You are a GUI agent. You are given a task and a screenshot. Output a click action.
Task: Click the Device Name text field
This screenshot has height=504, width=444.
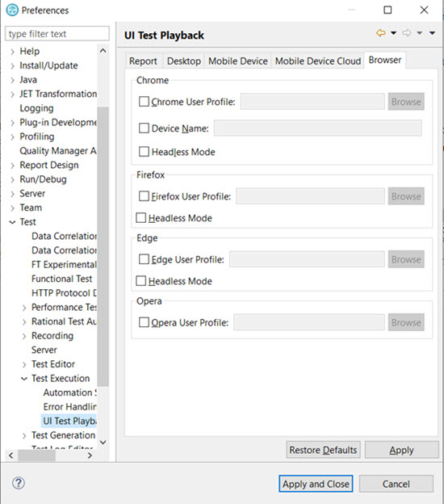coord(318,128)
